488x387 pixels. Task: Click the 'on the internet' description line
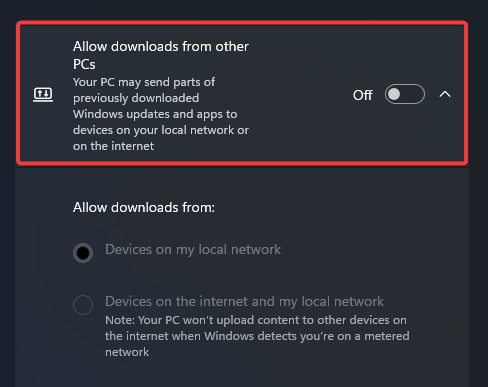113,146
